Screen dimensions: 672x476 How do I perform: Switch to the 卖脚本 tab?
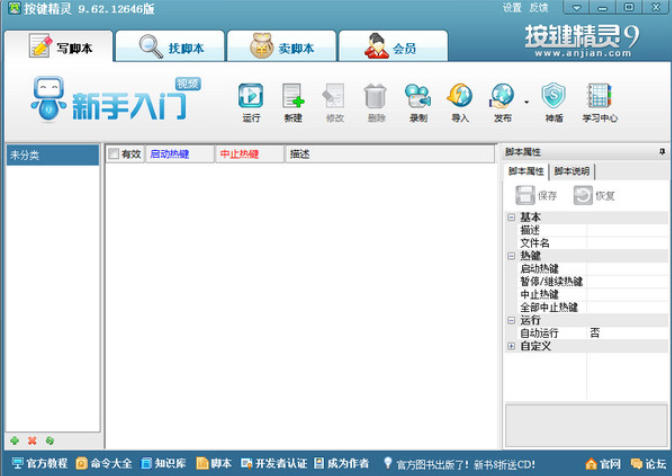coord(282,46)
